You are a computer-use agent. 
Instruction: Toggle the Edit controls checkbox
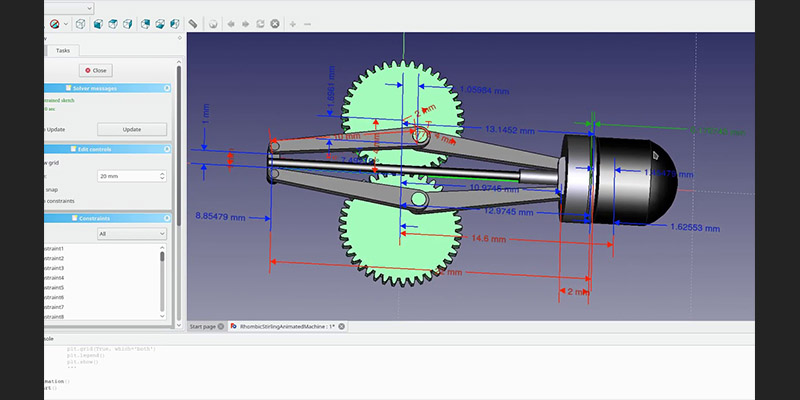pos(73,149)
